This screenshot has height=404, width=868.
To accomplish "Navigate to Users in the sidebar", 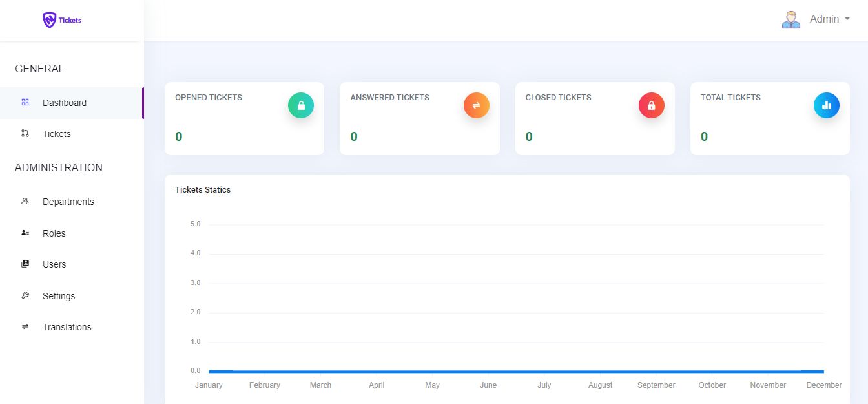I will (54, 264).
